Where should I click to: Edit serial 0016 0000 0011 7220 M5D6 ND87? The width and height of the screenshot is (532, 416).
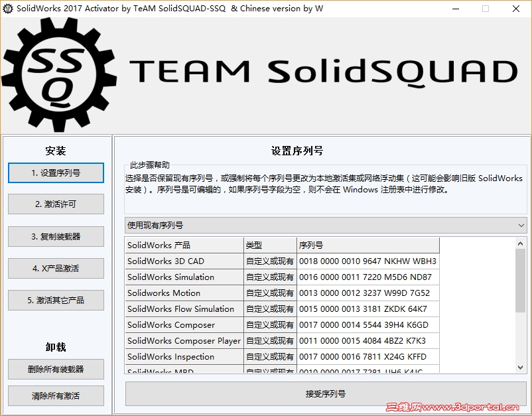[x=368, y=277]
